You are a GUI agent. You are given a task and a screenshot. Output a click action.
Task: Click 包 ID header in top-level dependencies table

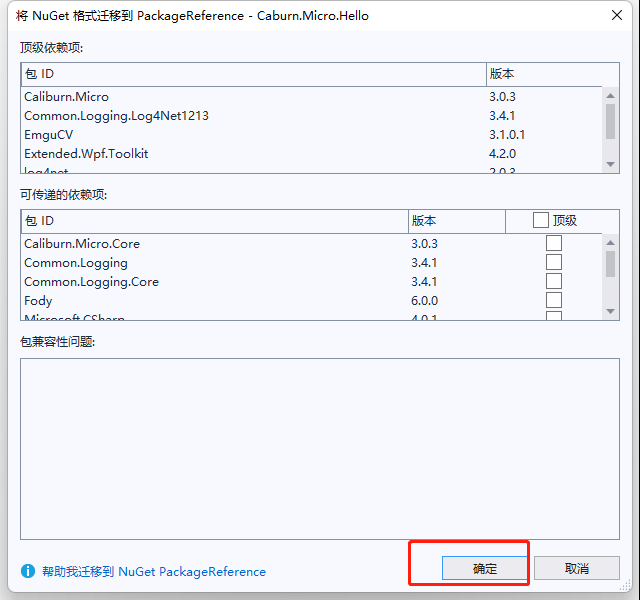(x=253, y=74)
